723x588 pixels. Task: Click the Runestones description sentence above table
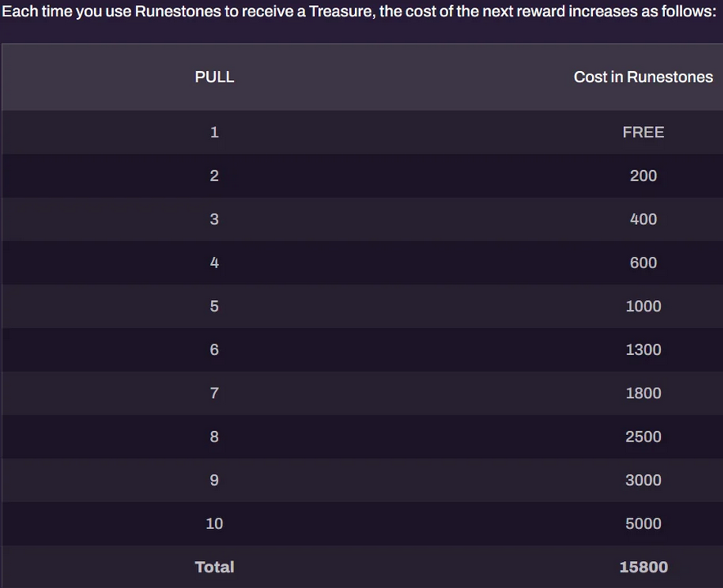359,14
